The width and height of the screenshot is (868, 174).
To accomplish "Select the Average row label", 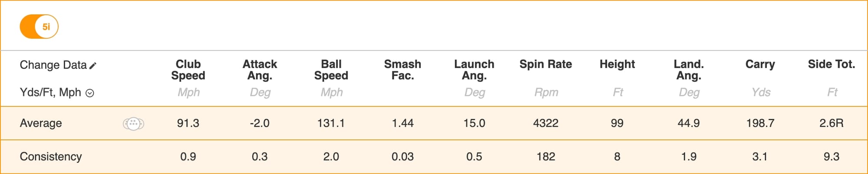I will click(x=41, y=123).
